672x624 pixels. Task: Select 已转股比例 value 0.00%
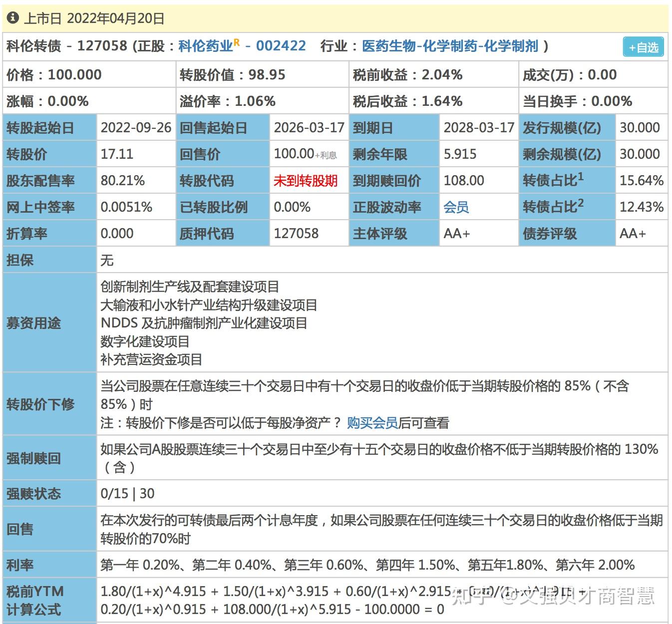(x=292, y=207)
